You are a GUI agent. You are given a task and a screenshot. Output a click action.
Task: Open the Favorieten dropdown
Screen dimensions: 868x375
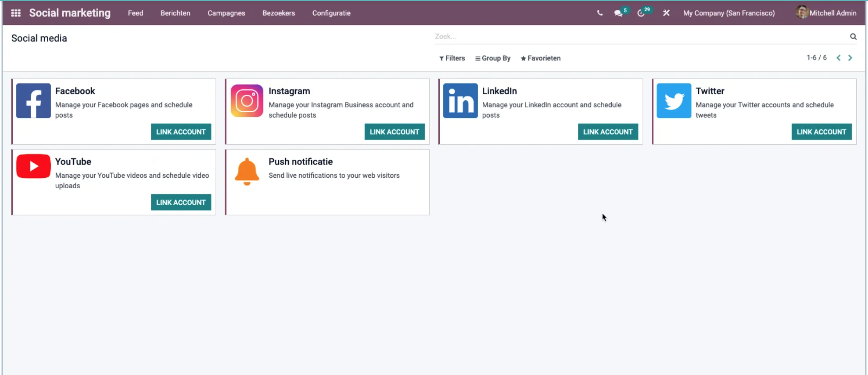pos(541,58)
